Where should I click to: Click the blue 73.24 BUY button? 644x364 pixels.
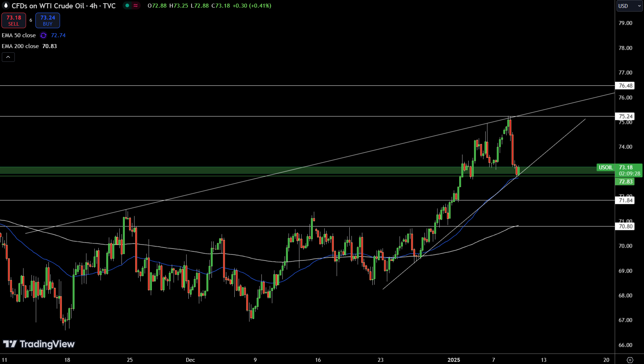point(48,21)
